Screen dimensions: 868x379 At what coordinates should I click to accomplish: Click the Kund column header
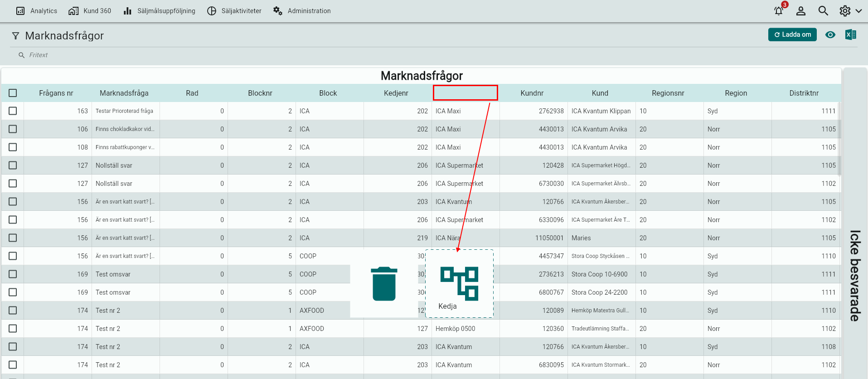coord(600,93)
